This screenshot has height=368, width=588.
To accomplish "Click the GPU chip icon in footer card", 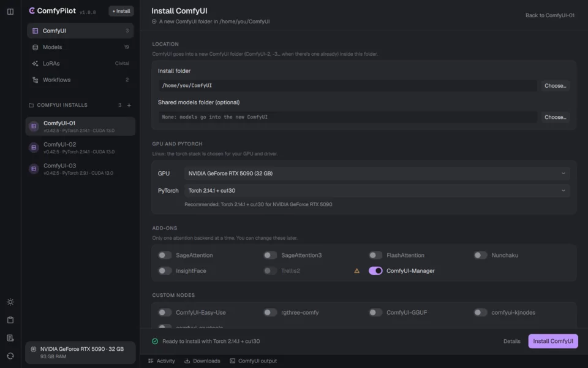I will click(33, 349).
